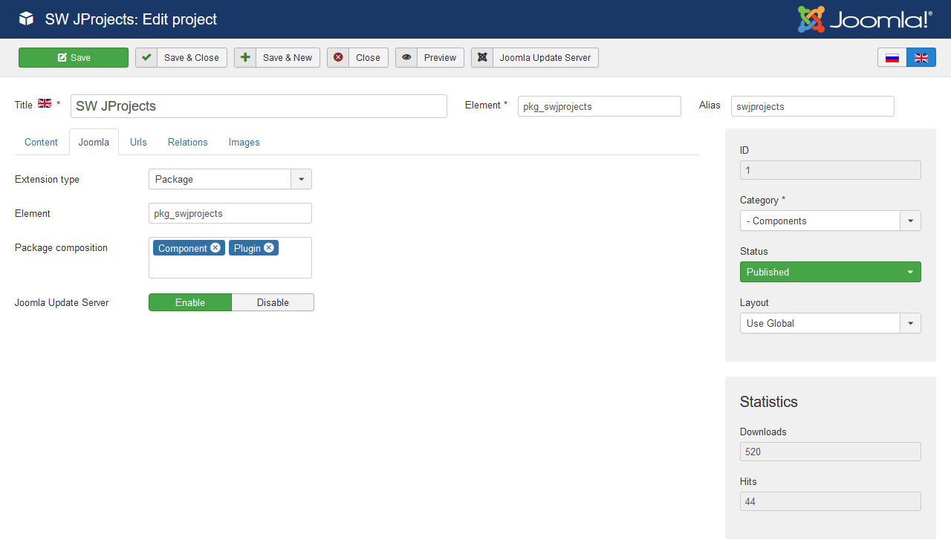Click the Plugin tag label
The width and height of the screenshot is (951, 560).
(x=247, y=248)
